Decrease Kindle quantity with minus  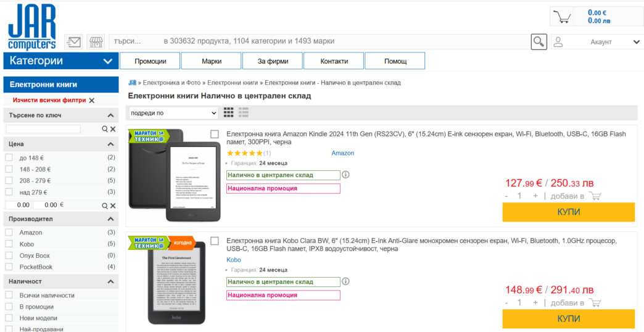click(x=506, y=196)
